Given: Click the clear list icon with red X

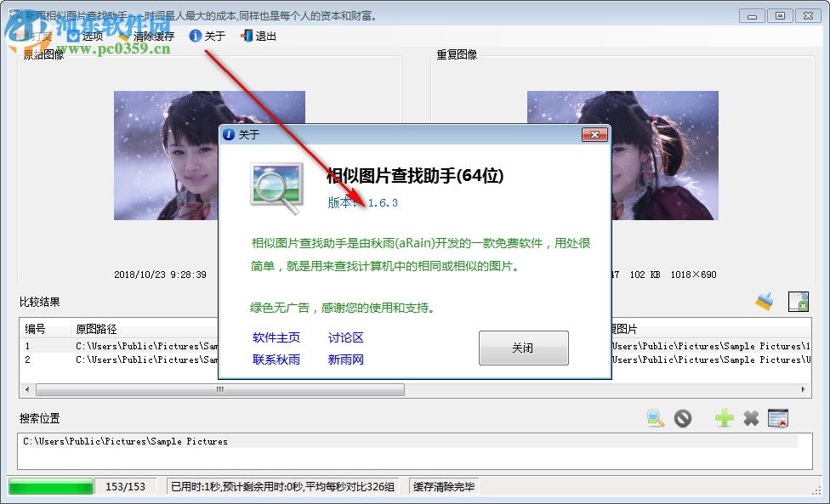Looking at the screenshot, I should tap(778, 418).
